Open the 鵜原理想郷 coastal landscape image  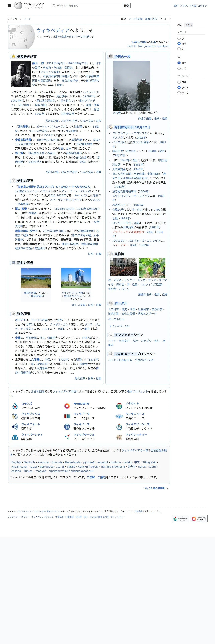pos(36,278)
